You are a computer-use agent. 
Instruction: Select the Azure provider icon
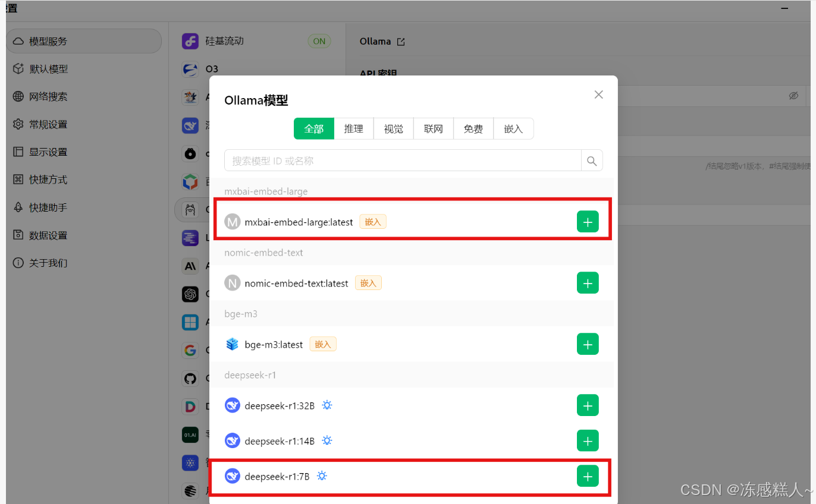click(x=190, y=323)
